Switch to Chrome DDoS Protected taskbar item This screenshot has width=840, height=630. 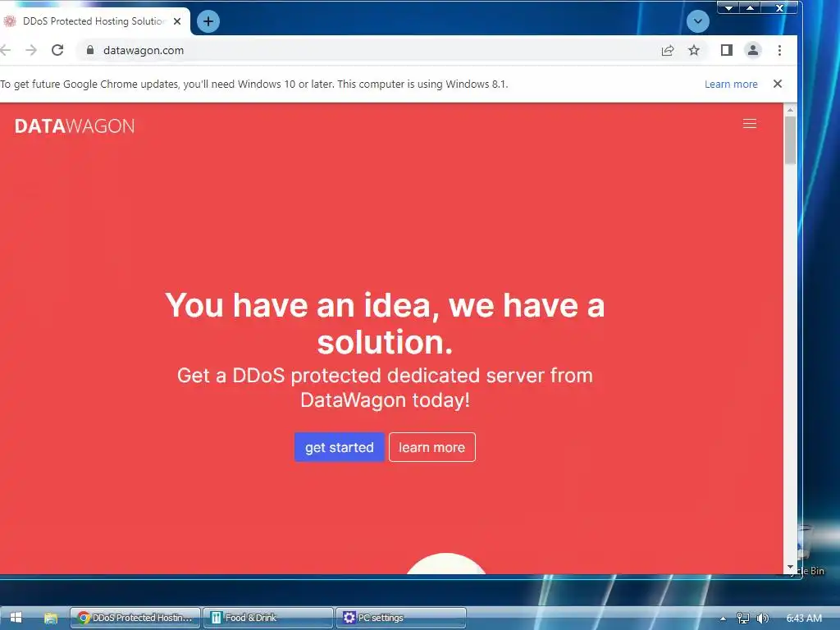(135, 618)
